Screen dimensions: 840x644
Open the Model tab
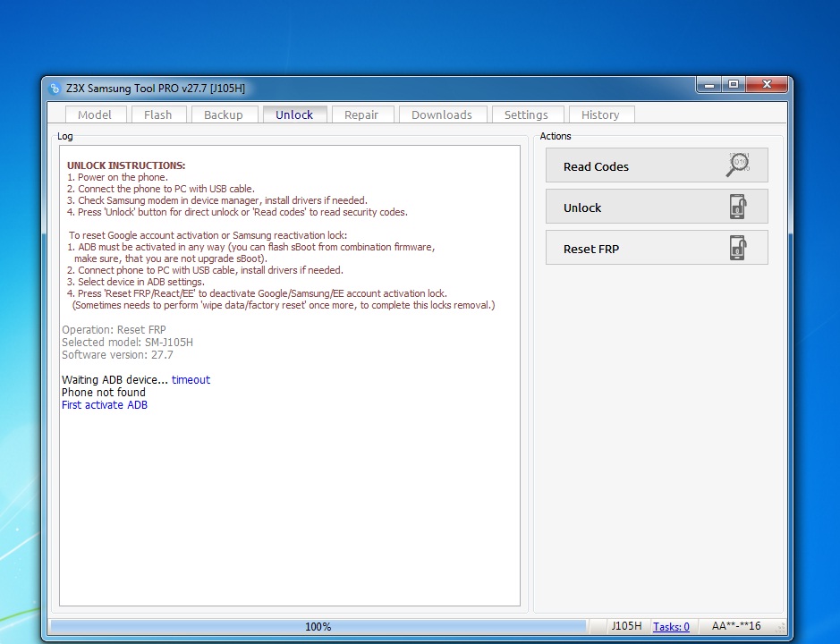[x=95, y=114]
